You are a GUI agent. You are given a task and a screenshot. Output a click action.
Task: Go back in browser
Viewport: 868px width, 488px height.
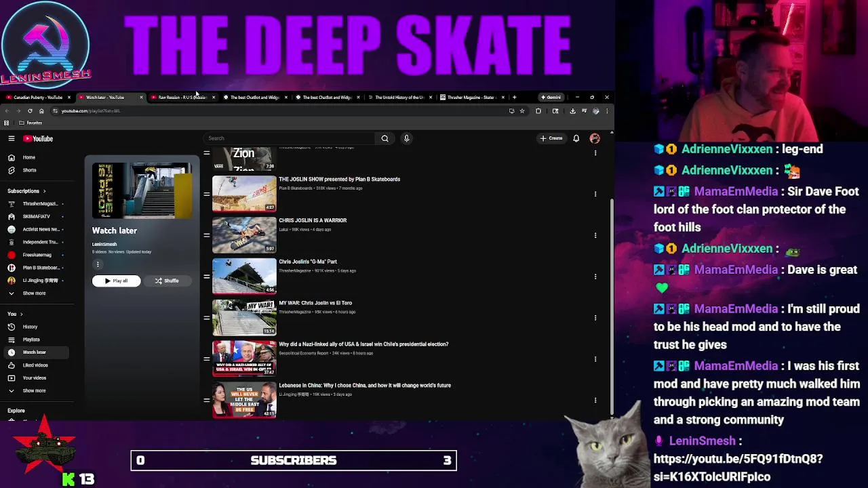coord(7,111)
